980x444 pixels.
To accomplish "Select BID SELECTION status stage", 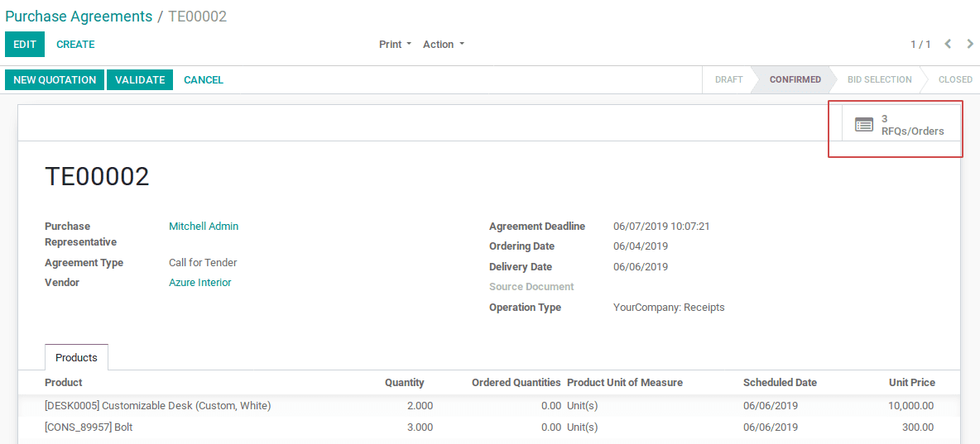I will coord(879,80).
